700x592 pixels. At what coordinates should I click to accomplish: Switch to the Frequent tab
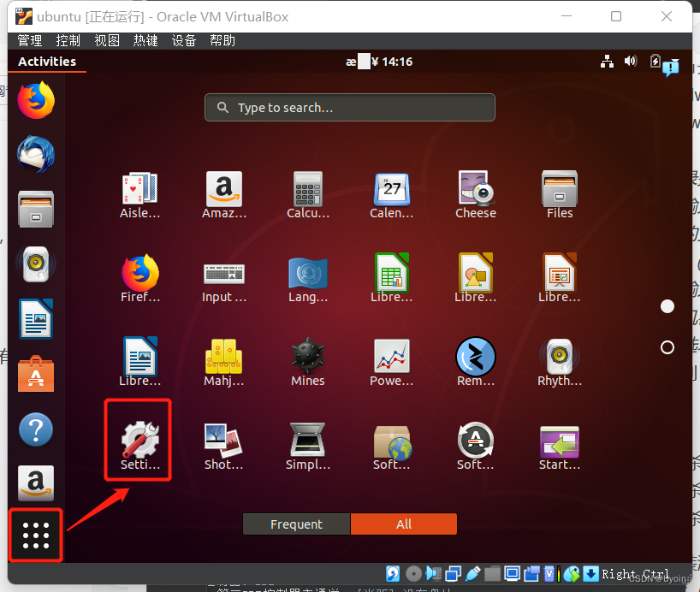coord(296,524)
